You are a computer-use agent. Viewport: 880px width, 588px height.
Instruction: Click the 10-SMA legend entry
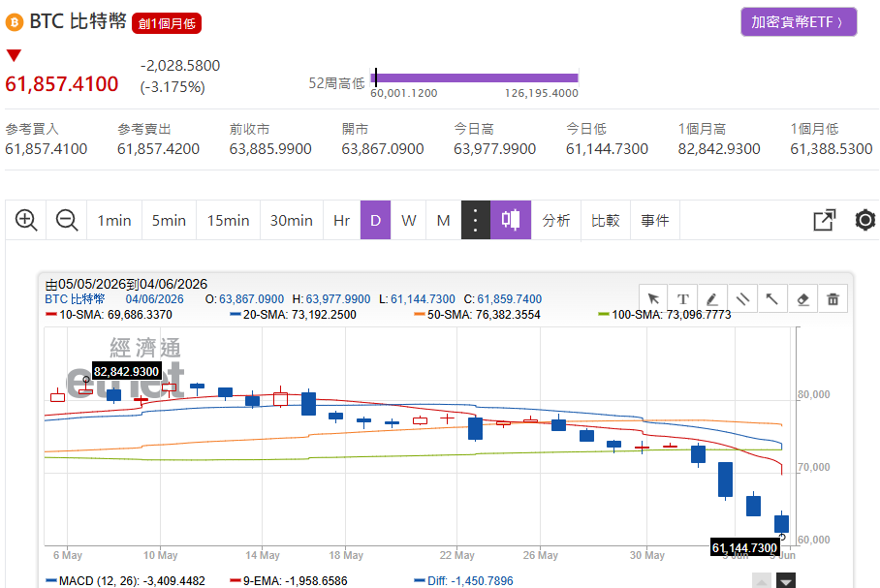click(x=109, y=315)
